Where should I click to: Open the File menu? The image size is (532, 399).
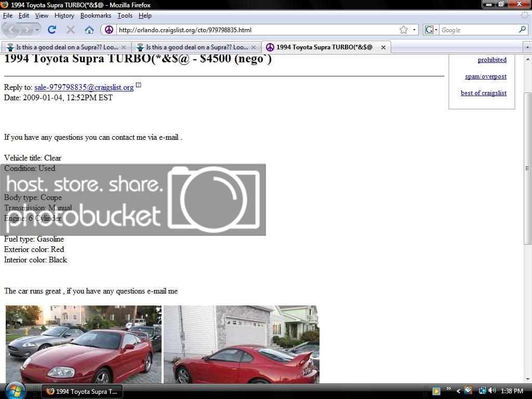(7, 16)
